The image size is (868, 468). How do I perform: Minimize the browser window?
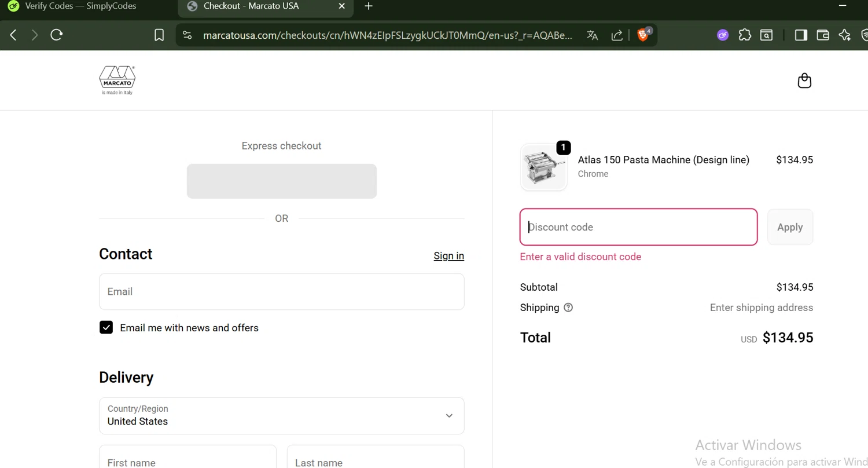(843, 6)
